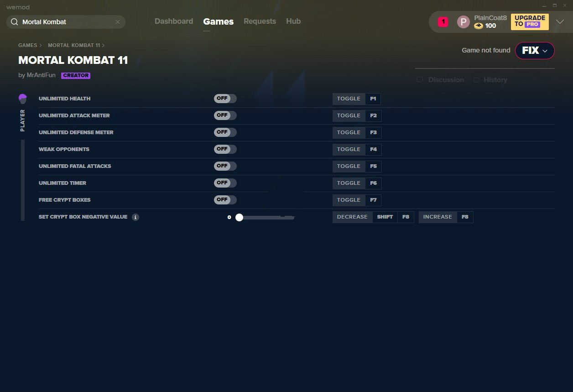The width and height of the screenshot is (573, 392).
Task: Open info icon for Set Crypt Box Negative Value
Action: [135, 217]
